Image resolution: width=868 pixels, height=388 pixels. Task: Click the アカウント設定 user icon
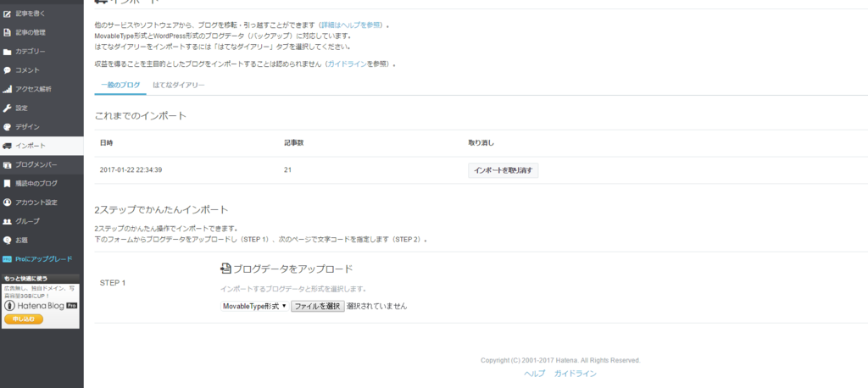click(x=7, y=202)
